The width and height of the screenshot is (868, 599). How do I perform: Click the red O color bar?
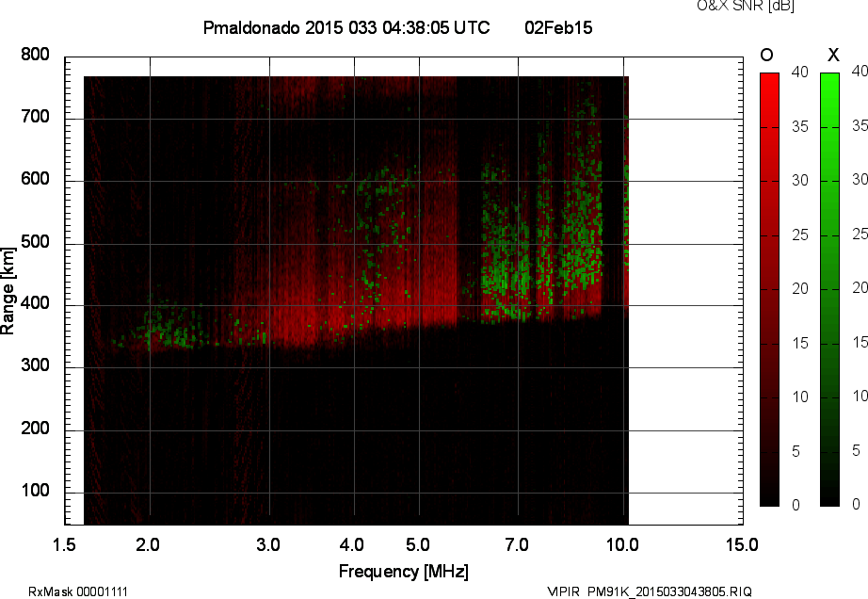point(769,288)
